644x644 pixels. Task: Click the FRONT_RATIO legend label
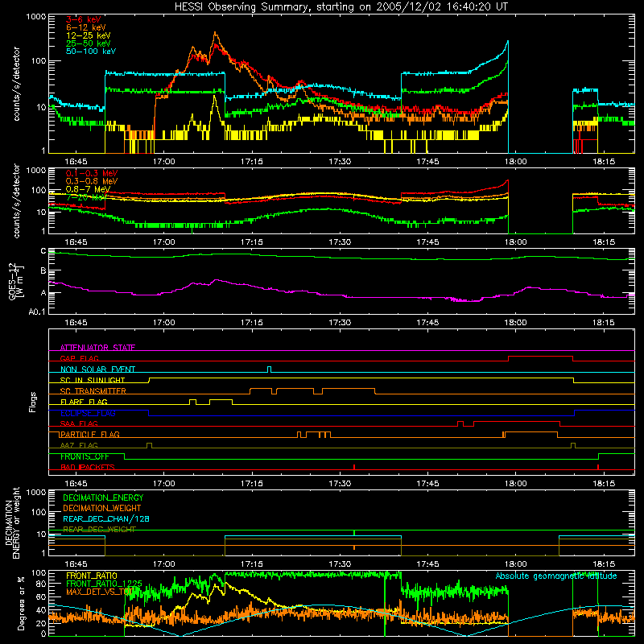92,576
